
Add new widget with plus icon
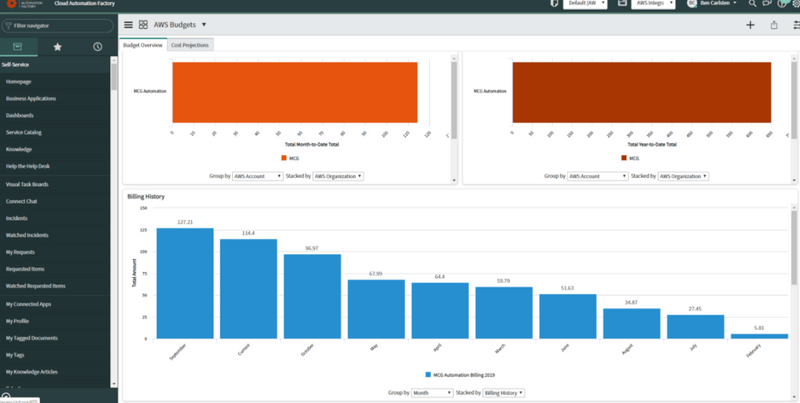pos(751,25)
